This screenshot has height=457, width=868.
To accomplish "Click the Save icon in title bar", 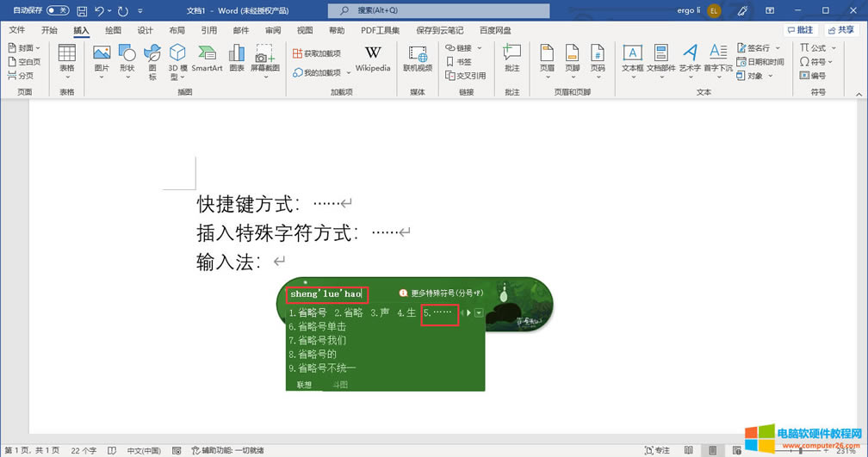I will click(x=82, y=10).
